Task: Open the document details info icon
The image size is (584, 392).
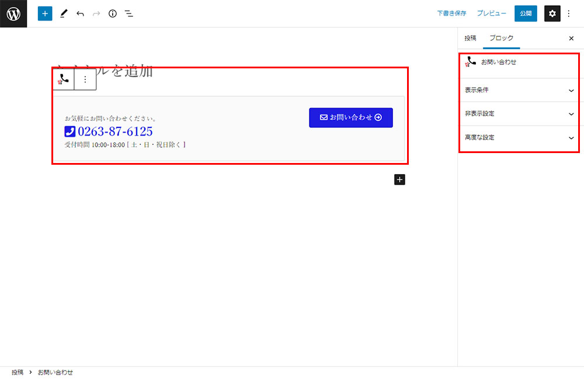Action: coord(113,13)
